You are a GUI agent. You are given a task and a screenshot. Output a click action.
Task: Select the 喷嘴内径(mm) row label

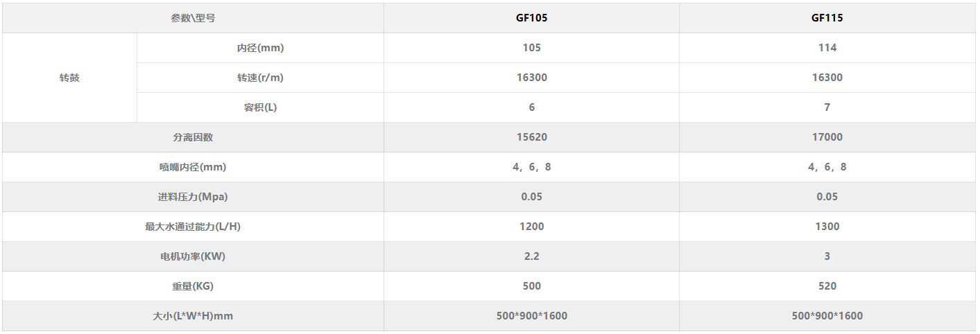[193, 167]
